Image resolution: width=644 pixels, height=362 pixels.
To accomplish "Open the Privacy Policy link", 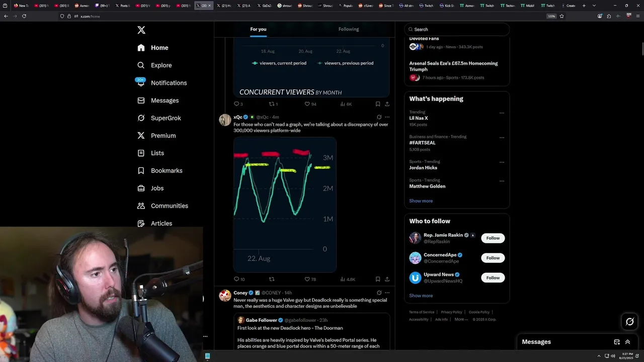I will [451, 312].
